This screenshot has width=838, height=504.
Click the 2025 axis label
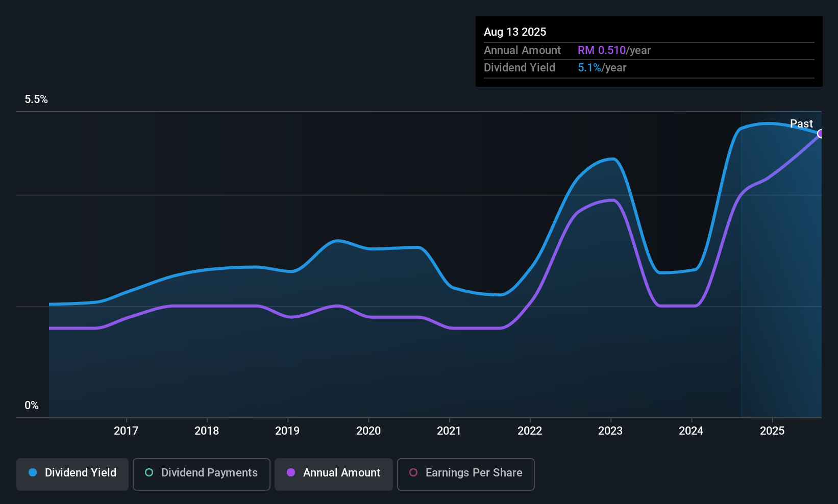[x=772, y=431]
